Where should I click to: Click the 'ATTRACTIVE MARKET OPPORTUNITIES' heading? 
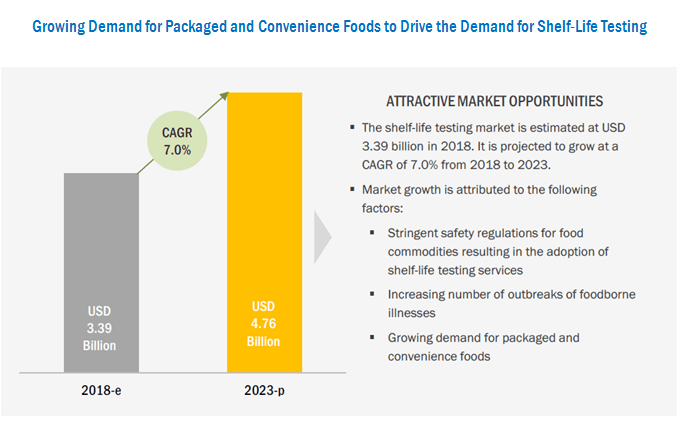(x=494, y=101)
